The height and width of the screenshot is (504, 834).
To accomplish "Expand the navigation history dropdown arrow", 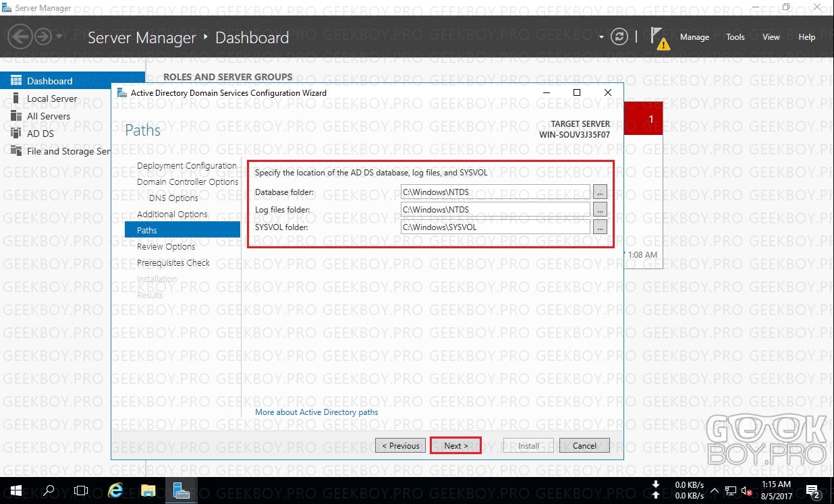I will tap(59, 37).
